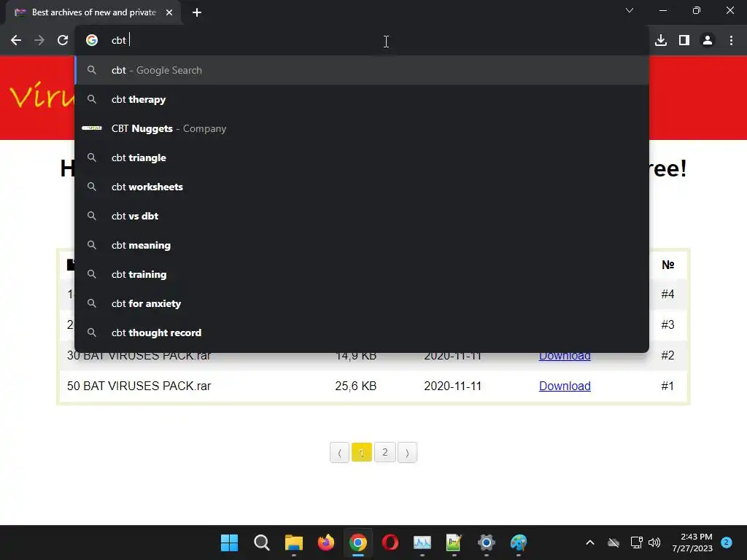Choose 'cbt training' suggestion
The height and width of the screenshot is (560, 747).
click(x=362, y=274)
